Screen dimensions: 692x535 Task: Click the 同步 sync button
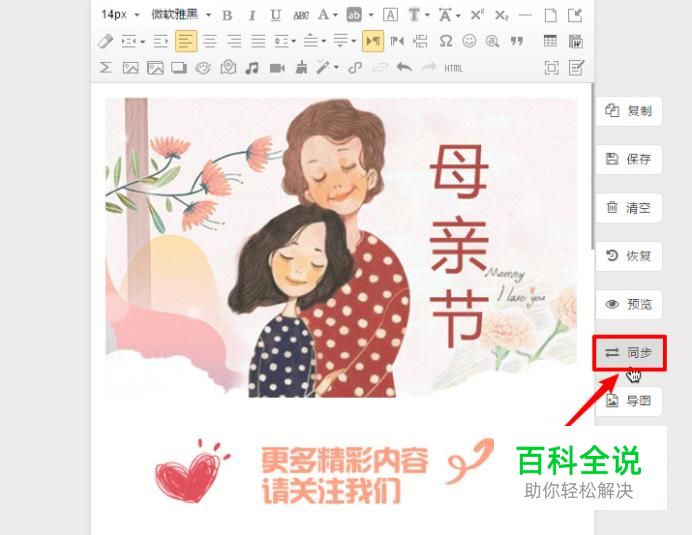click(x=629, y=353)
